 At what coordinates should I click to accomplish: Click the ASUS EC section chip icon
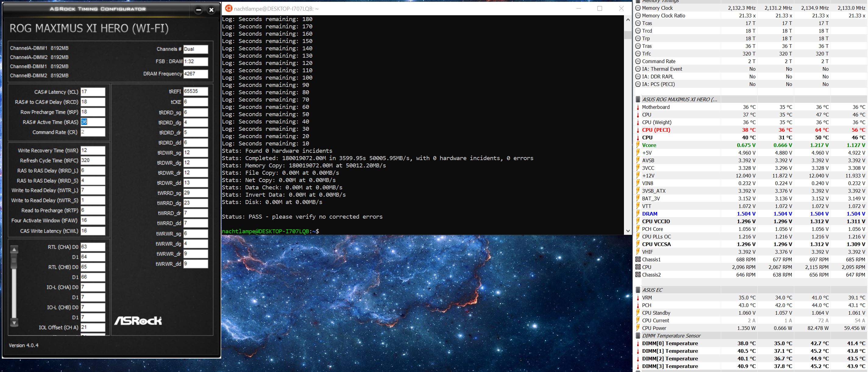point(638,290)
